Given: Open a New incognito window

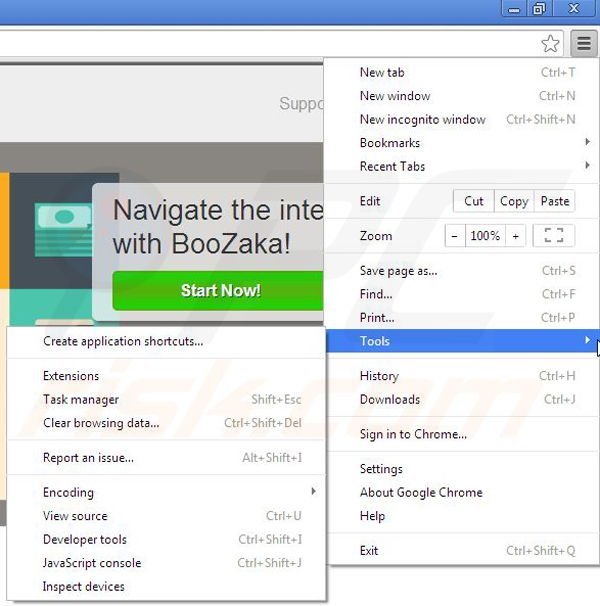Looking at the screenshot, I should [461, 119].
